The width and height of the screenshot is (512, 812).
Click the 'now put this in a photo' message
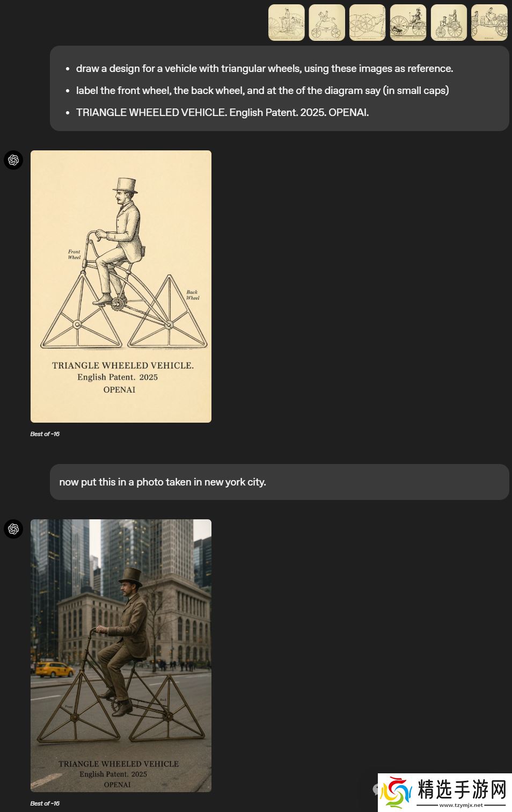click(280, 482)
